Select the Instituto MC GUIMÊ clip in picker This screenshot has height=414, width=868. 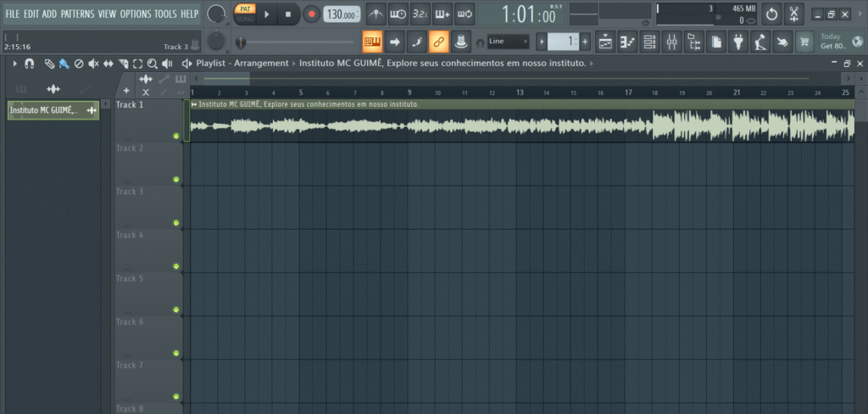(x=53, y=110)
